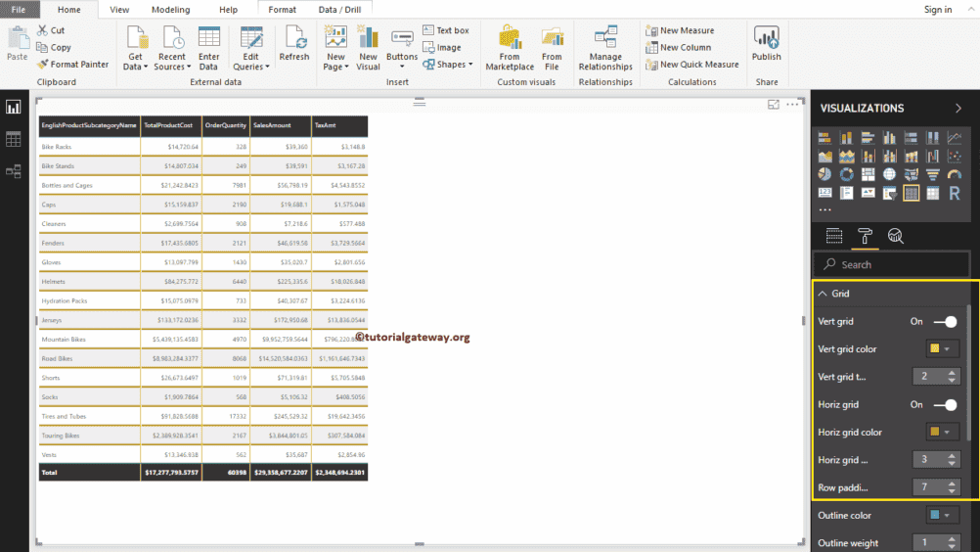Image resolution: width=980 pixels, height=552 pixels.
Task: Toggle Focus mode on table visual
Action: [x=773, y=105]
